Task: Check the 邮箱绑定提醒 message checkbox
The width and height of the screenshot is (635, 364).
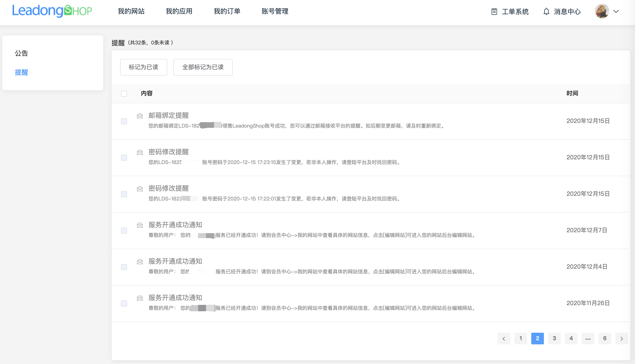Action: tap(124, 121)
